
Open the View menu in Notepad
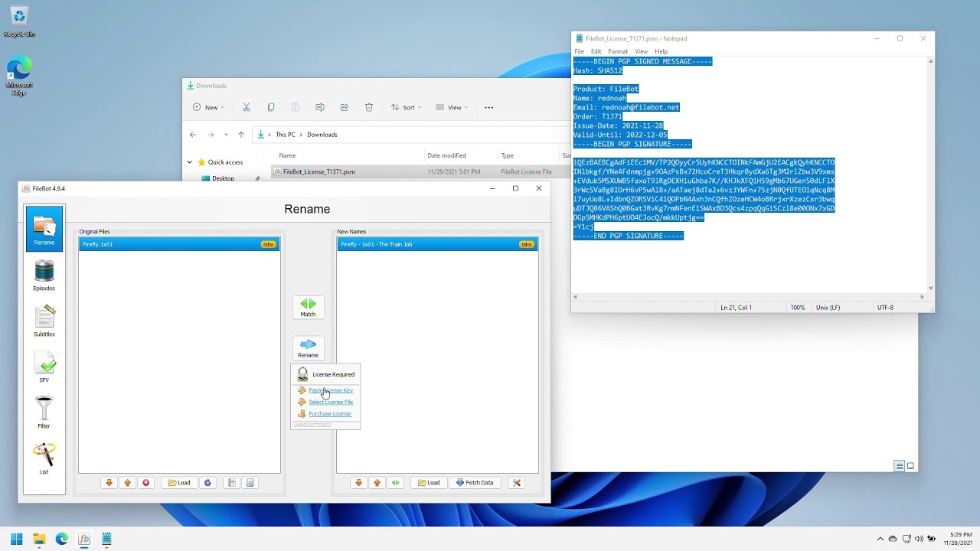click(x=641, y=51)
